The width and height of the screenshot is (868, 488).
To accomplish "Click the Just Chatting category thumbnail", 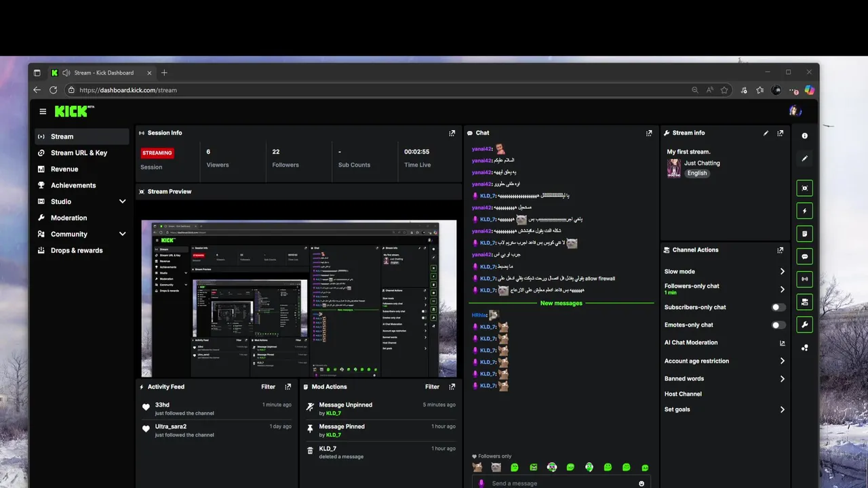I will [x=673, y=168].
